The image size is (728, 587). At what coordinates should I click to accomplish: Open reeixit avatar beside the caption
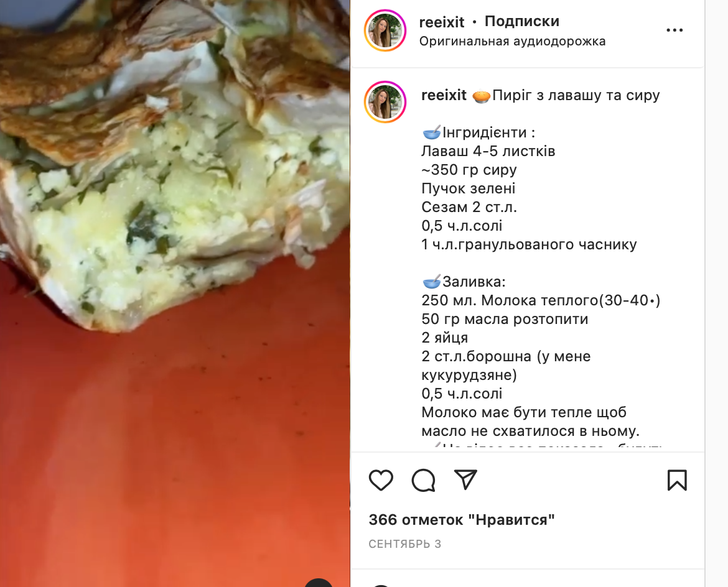coord(385,101)
